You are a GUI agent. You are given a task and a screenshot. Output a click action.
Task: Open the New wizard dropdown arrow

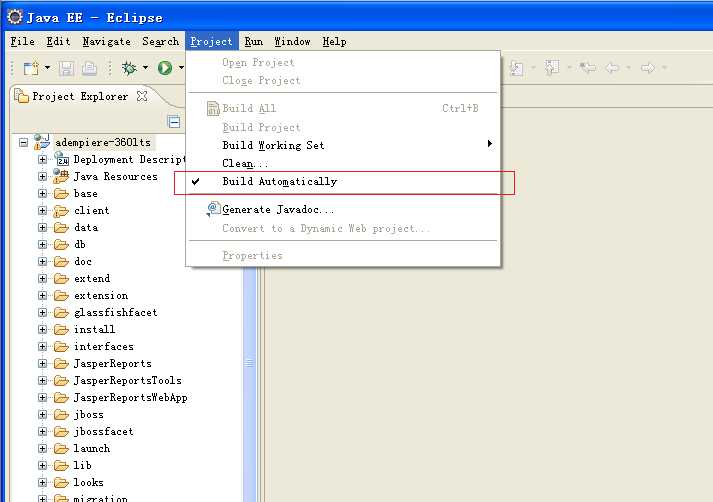point(47,68)
